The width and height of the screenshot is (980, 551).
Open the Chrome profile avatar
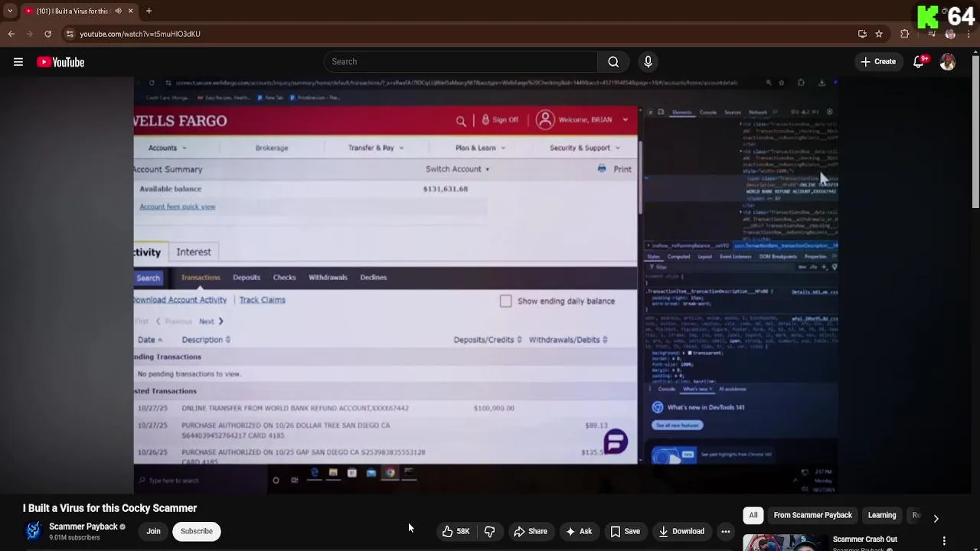(950, 34)
